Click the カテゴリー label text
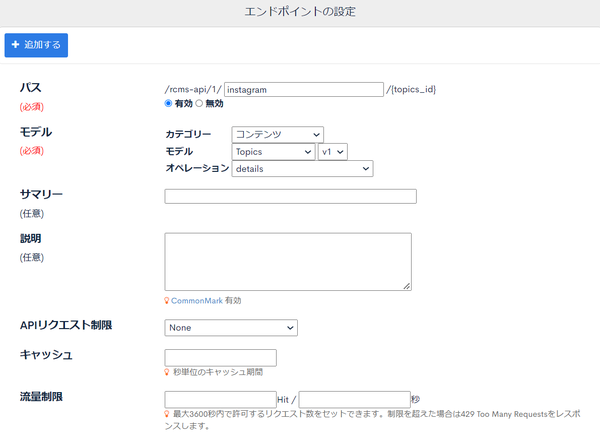Viewport: 600px width, 443px height. coord(188,134)
